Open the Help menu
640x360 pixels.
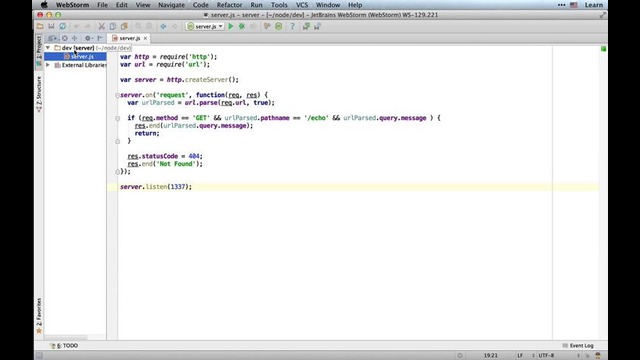click(x=355, y=5)
